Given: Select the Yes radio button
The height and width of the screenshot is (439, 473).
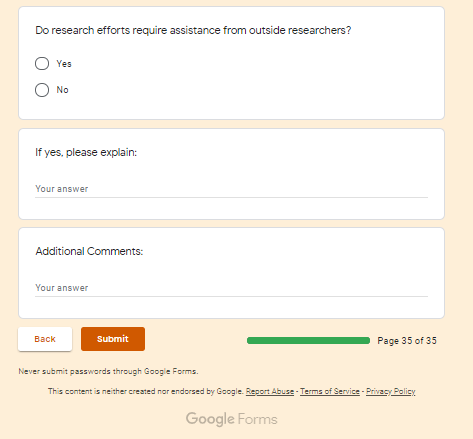Looking at the screenshot, I should click(x=42, y=63).
